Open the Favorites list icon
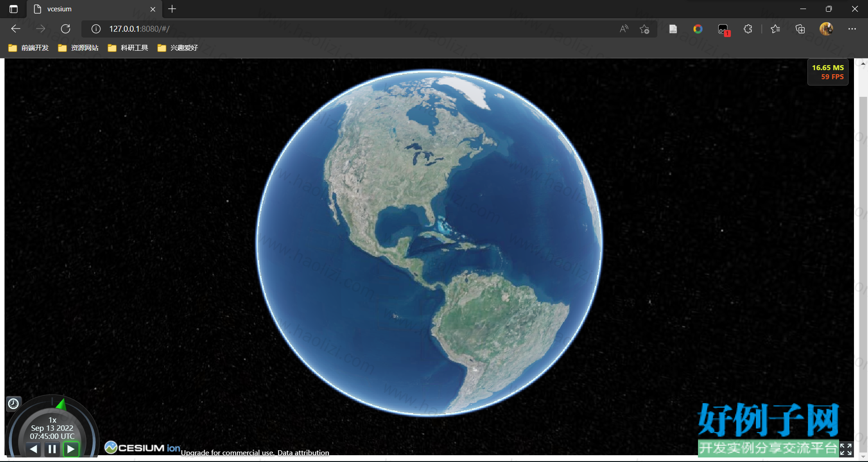This screenshot has width=868, height=462. point(775,29)
